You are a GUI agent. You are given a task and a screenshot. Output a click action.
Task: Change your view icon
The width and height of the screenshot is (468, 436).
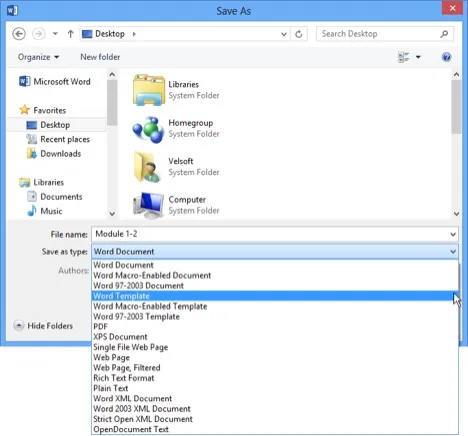[404, 57]
